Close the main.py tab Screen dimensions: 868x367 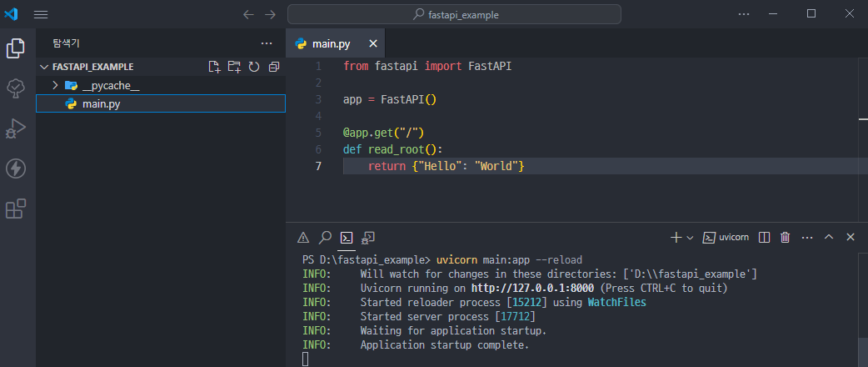(x=373, y=44)
